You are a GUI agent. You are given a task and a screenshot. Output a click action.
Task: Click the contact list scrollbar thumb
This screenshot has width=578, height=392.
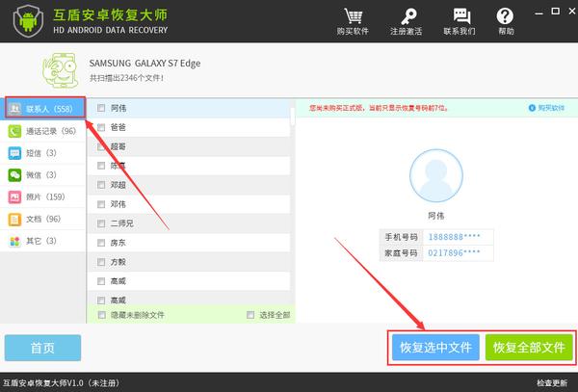pos(293,117)
